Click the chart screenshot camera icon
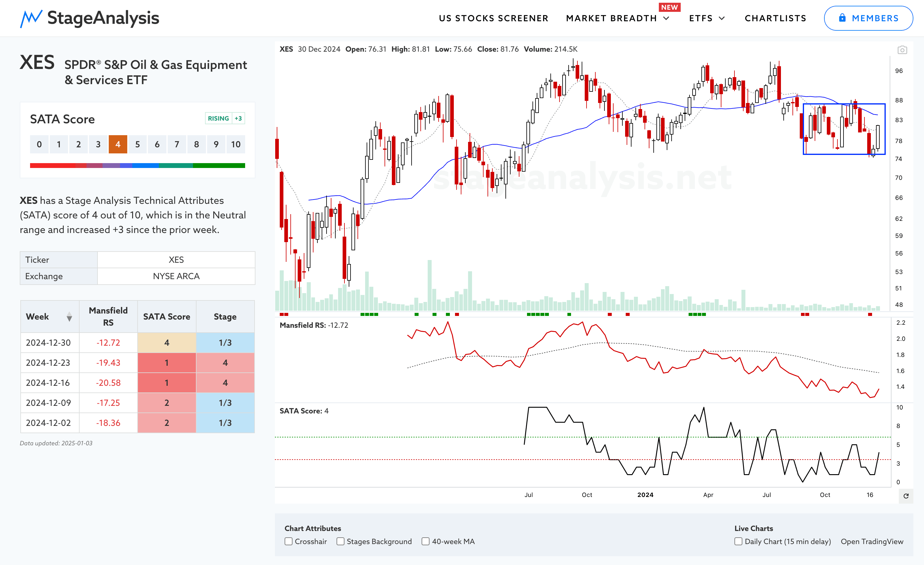The width and height of the screenshot is (924, 565). pyautogui.click(x=902, y=50)
